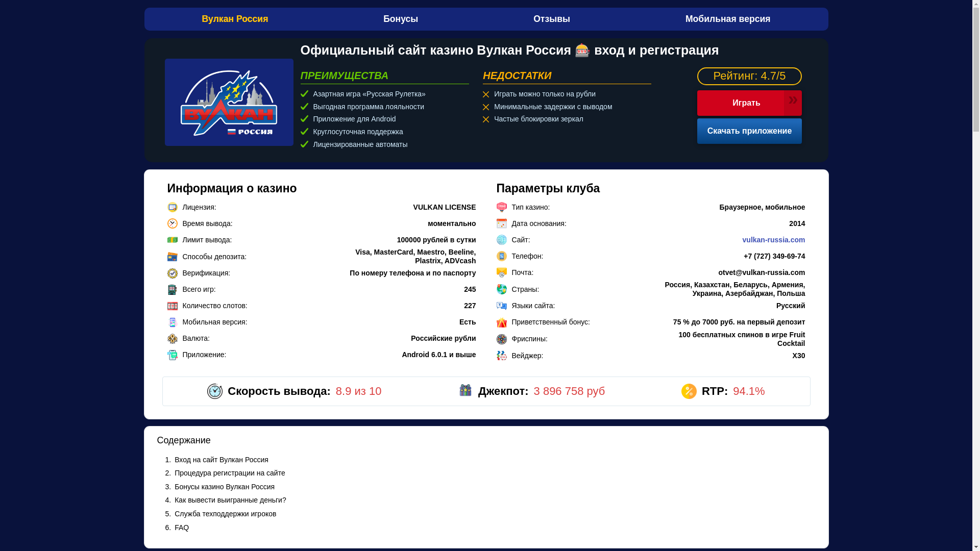
Task: Click the advantage Круглосуточная поддержка
Action: [x=358, y=132]
